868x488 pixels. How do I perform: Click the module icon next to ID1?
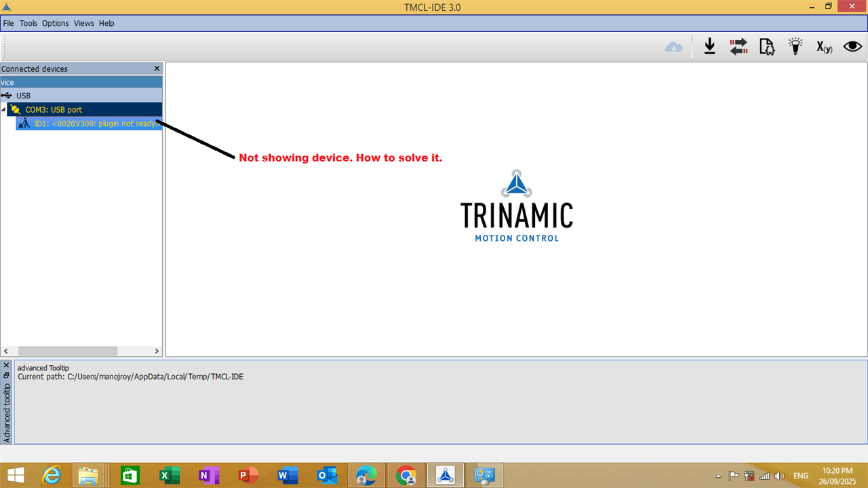tap(24, 124)
